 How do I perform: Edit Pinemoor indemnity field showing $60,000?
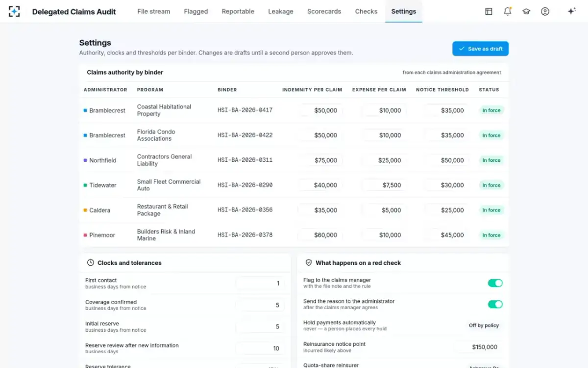coord(320,235)
